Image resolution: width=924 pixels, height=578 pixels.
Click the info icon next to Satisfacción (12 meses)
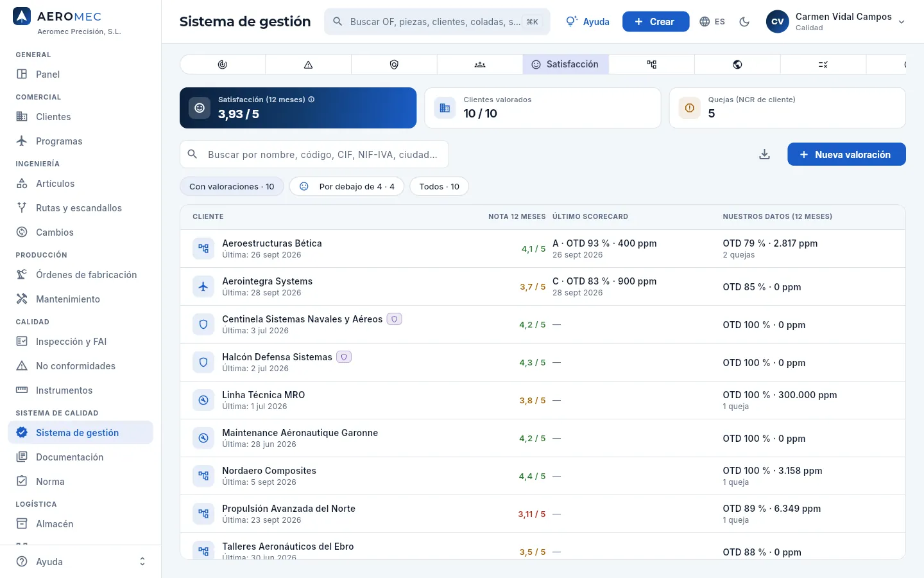coord(311,100)
